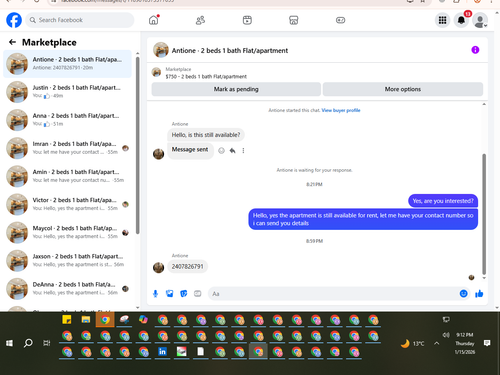The height and width of the screenshot is (375, 500).
Task: Open emoji picker in message box
Action: point(463,294)
